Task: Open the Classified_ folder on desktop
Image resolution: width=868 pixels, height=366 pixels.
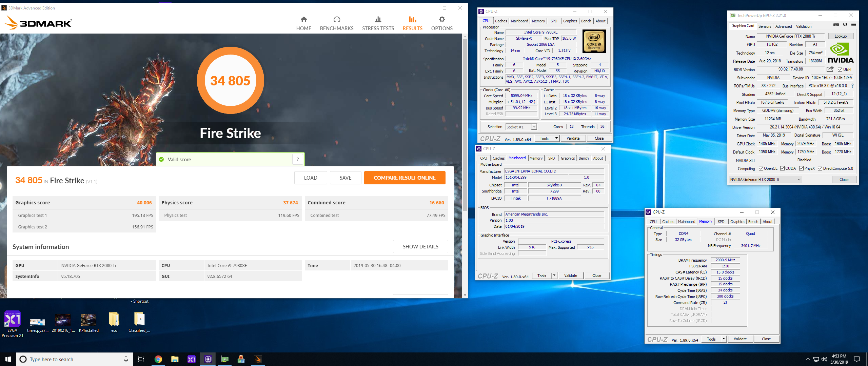Action: click(x=139, y=322)
